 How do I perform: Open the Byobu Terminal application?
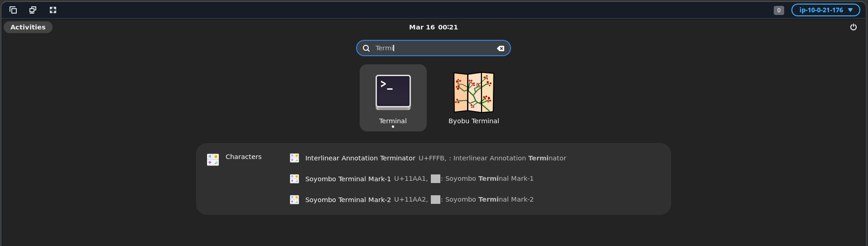click(473, 98)
